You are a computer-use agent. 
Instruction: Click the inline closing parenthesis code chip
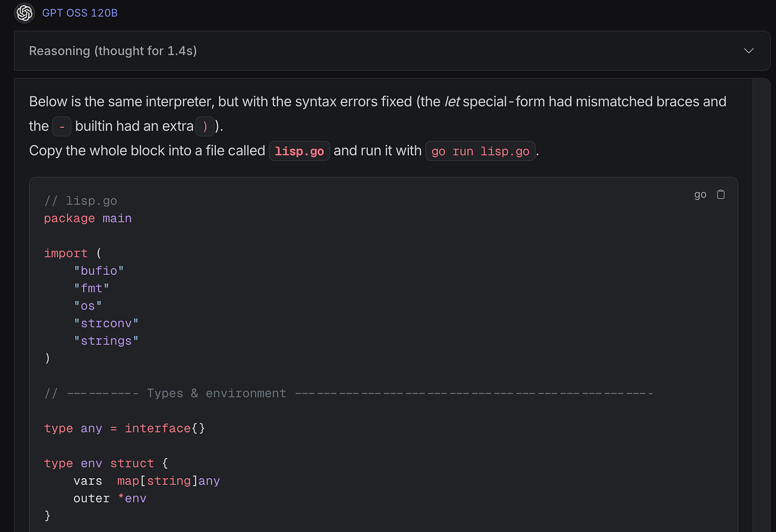pyautogui.click(x=205, y=127)
